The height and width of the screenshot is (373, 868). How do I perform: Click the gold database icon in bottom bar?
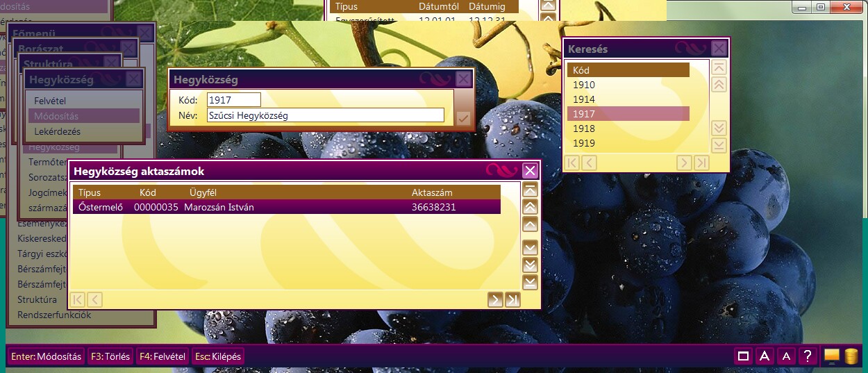[x=851, y=356]
